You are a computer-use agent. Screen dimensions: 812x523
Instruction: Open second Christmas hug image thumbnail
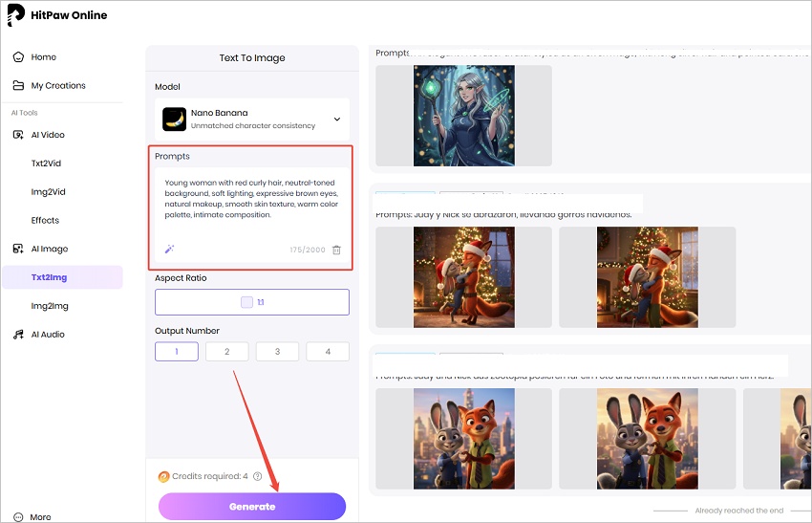click(x=648, y=277)
